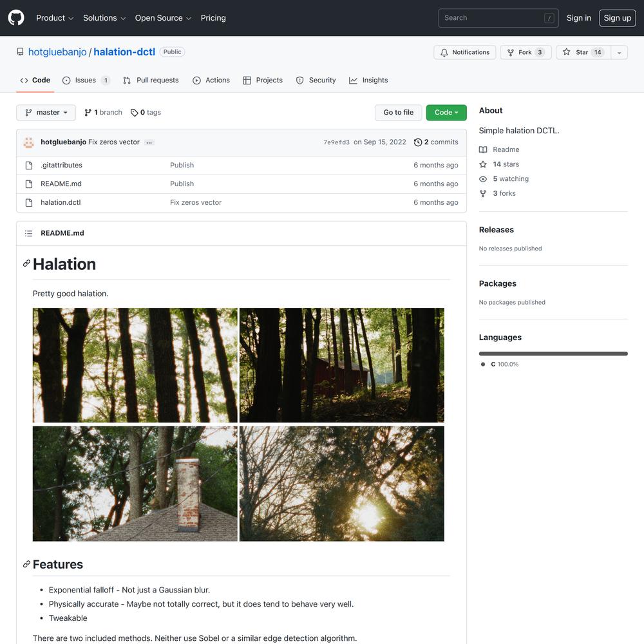Click the anchor link icon beside Features heading
This screenshot has height=644, width=644.
(26, 564)
